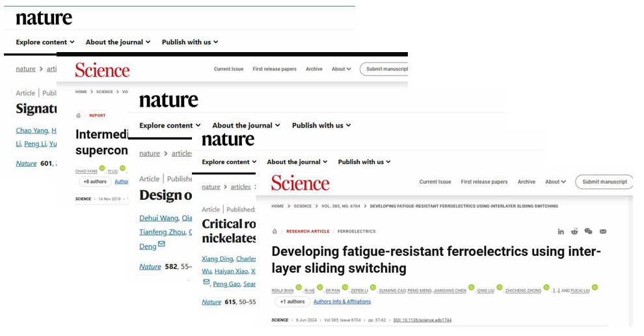Expand Explore content on the nickelates Nature page
This screenshot has height=336, width=644.
point(229,162)
